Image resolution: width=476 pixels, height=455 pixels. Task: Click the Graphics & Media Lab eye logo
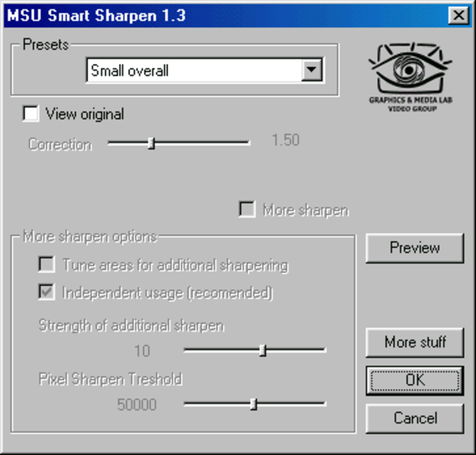click(410, 77)
